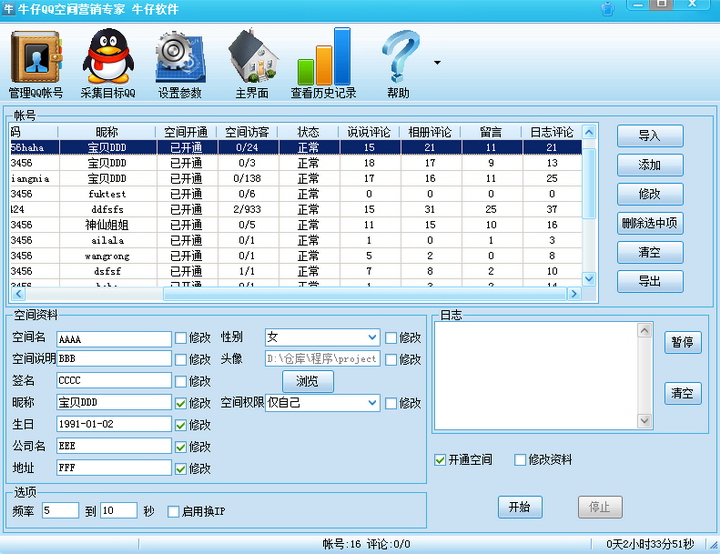Sort by 留言 column header
720x554 pixels.
(491, 132)
